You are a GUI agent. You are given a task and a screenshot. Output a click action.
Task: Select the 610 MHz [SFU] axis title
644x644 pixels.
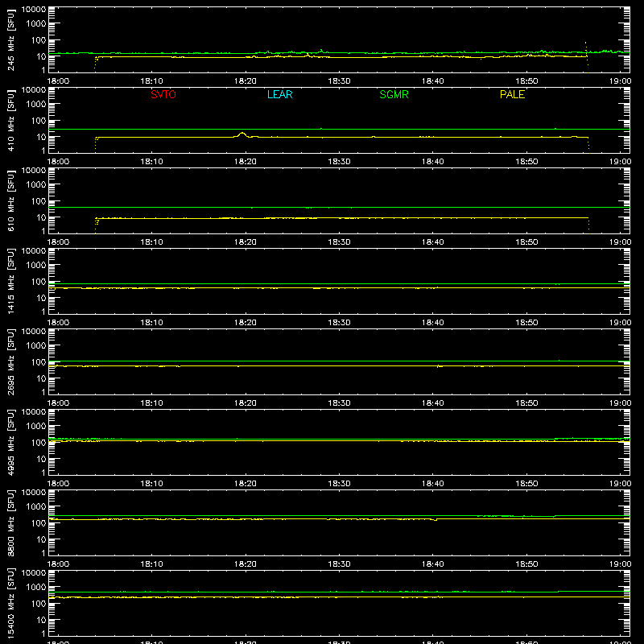(x=11, y=201)
